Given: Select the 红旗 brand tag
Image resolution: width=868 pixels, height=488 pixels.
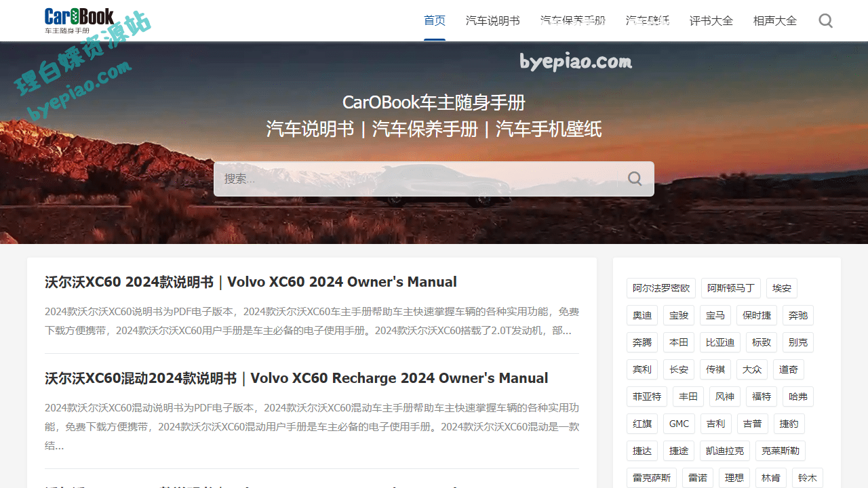Looking at the screenshot, I should [x=642, y=424].
